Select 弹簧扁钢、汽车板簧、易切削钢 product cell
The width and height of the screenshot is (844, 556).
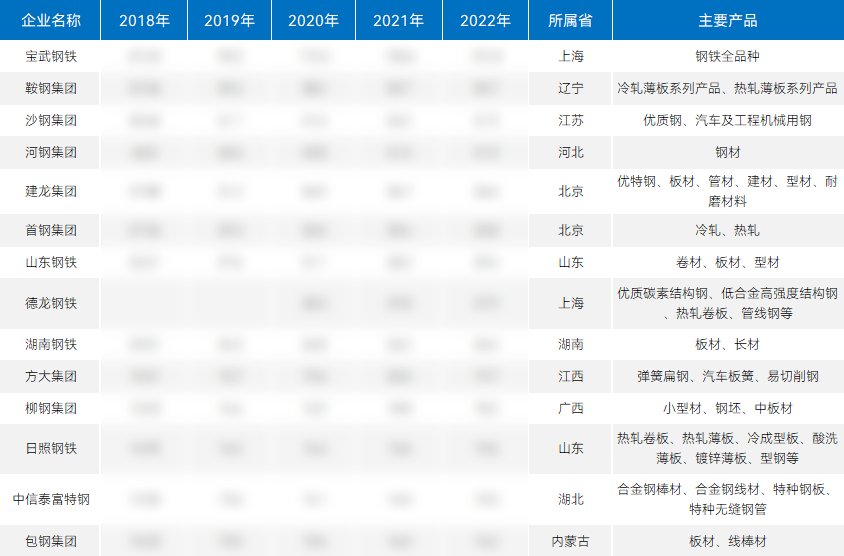point(728,376)
